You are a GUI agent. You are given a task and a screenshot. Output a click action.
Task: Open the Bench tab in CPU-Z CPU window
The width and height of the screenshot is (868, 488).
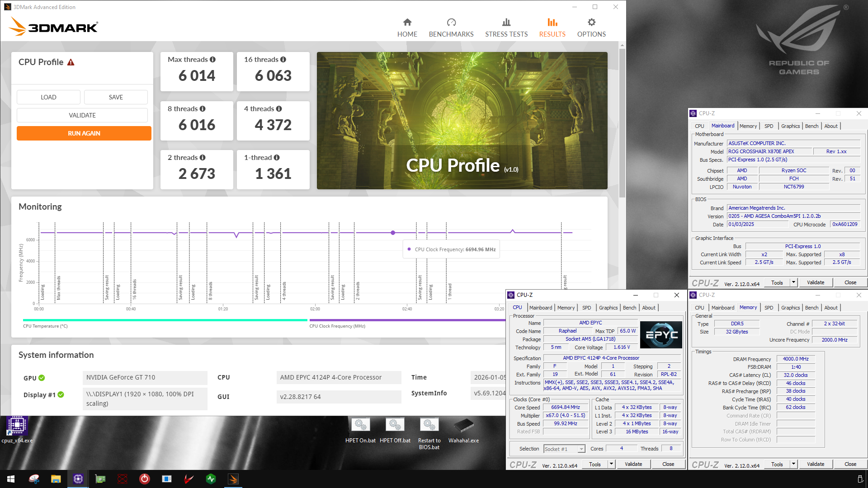pyautogui.click(x=629, y=308)
